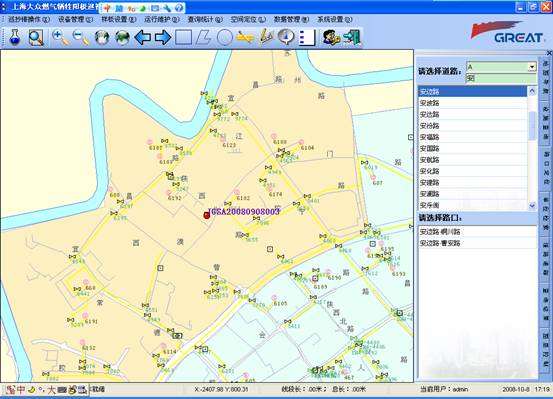Select 安国路 in the road list

click(x=473, y=149)
